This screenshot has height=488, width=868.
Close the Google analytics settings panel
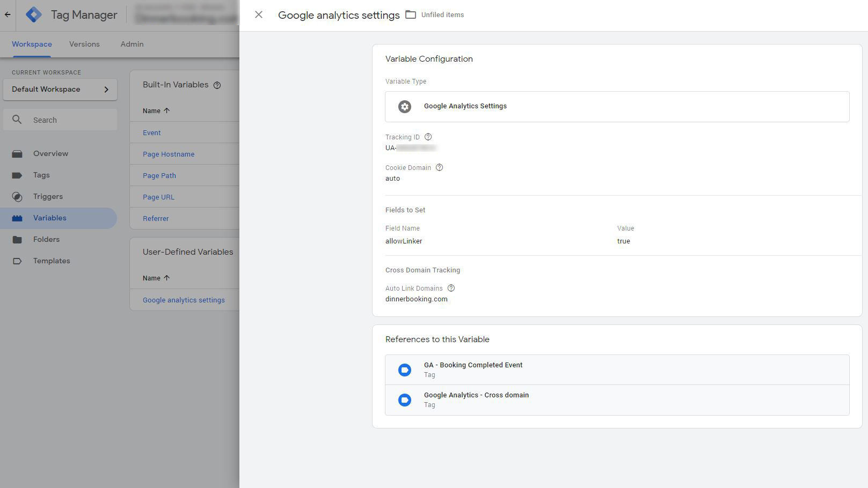pos(259,15)
